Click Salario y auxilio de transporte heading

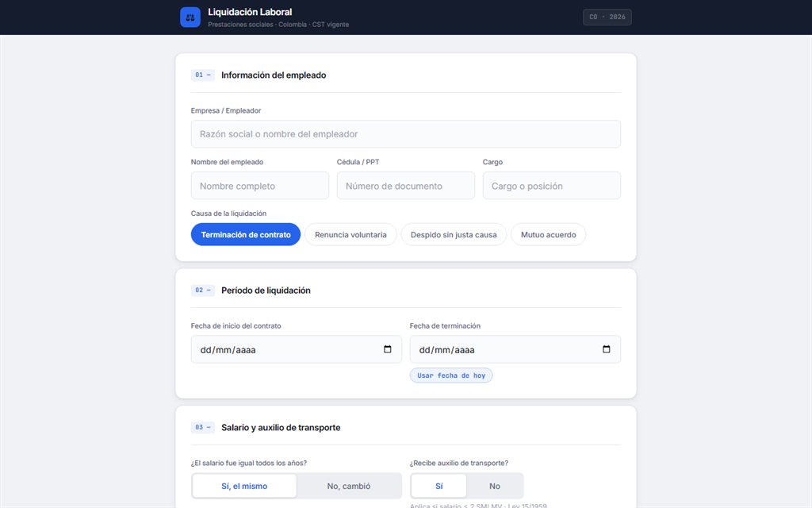(281, 428)
